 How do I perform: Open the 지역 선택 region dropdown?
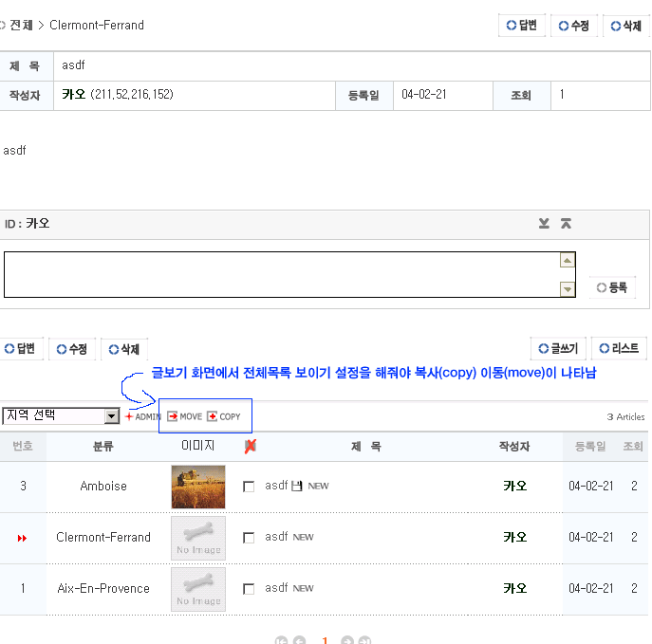tap(61, 415)
